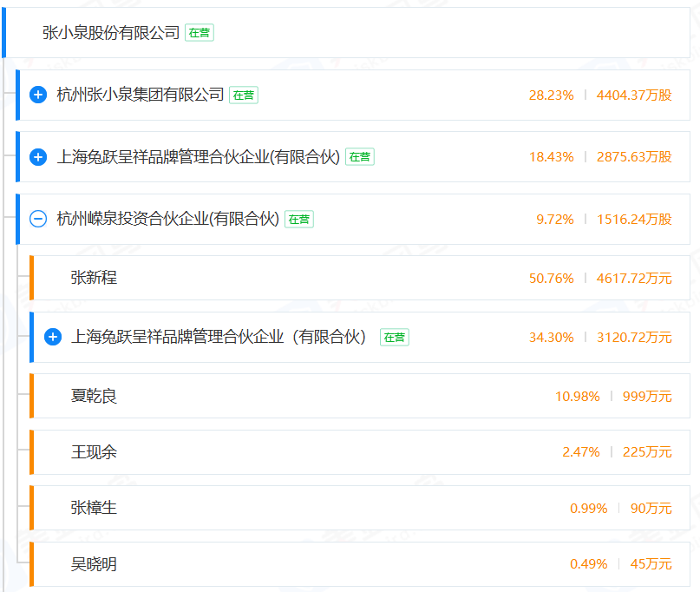The image size is (700, 592).
Task: Click the 90万元 amount
Action: tap(651, 509)
